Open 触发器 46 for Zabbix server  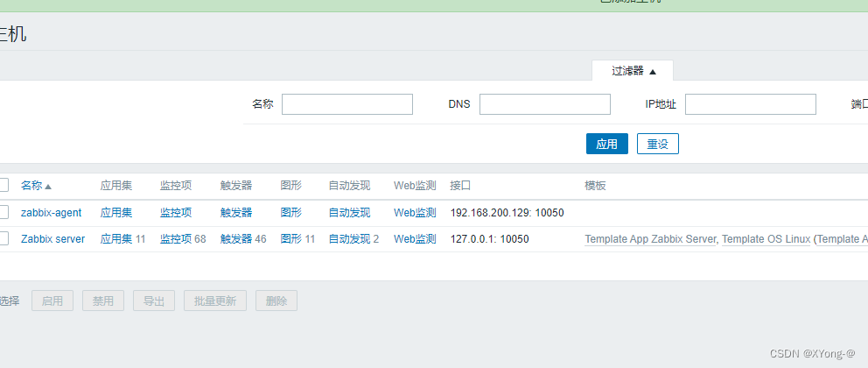tap(236, 239)
